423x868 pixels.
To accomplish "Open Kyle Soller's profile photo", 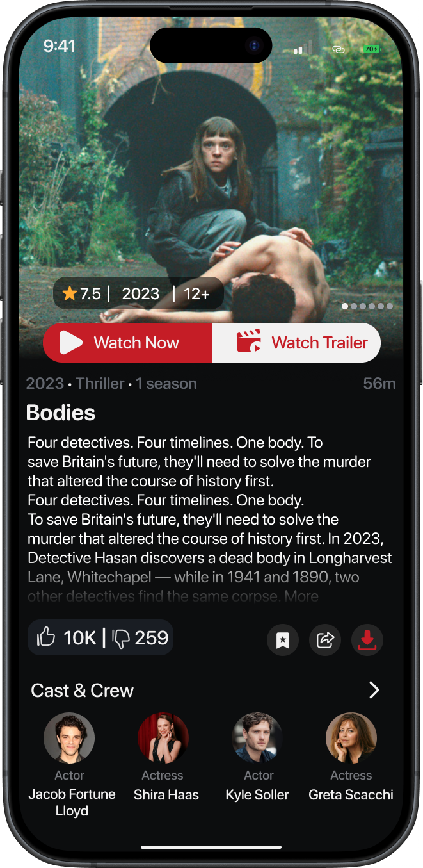I will [257, 738].
